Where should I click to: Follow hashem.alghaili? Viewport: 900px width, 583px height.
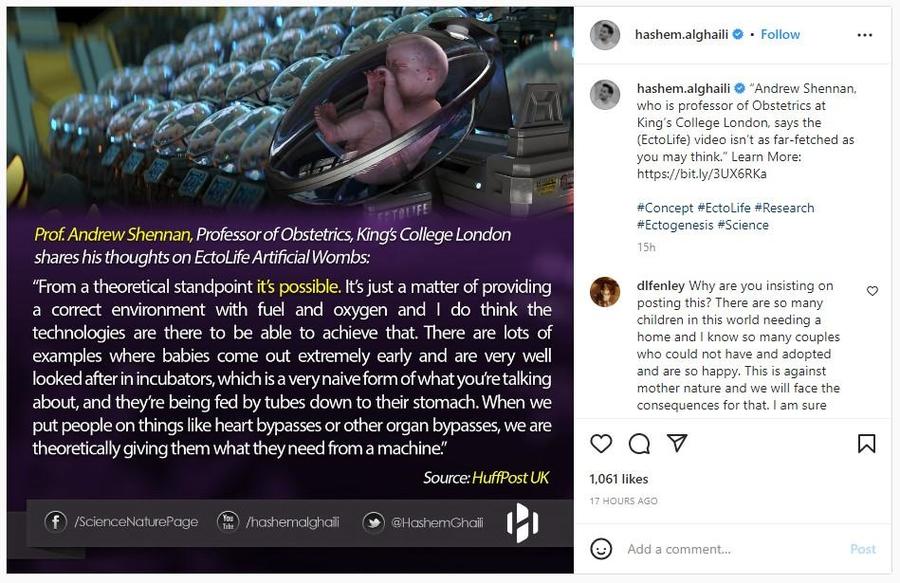point(779,33)
